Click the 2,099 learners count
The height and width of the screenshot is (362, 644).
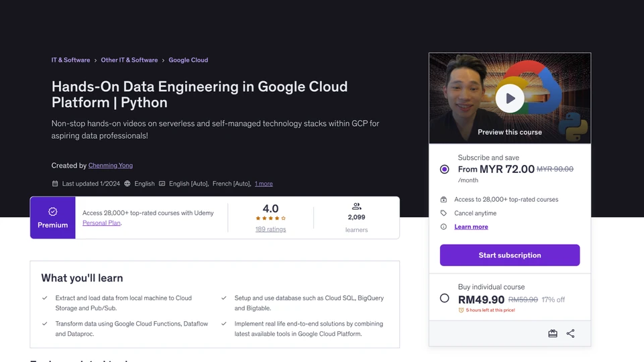point(356,217)
